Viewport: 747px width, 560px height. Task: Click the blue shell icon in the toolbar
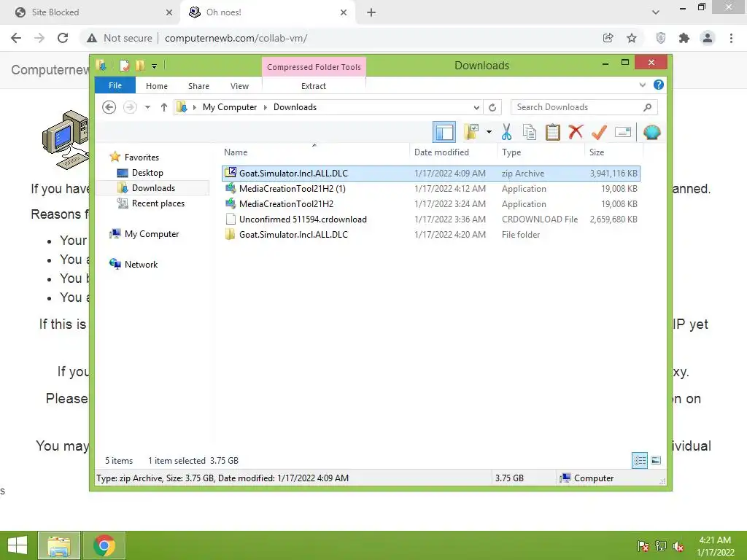[x=651, y=132]
